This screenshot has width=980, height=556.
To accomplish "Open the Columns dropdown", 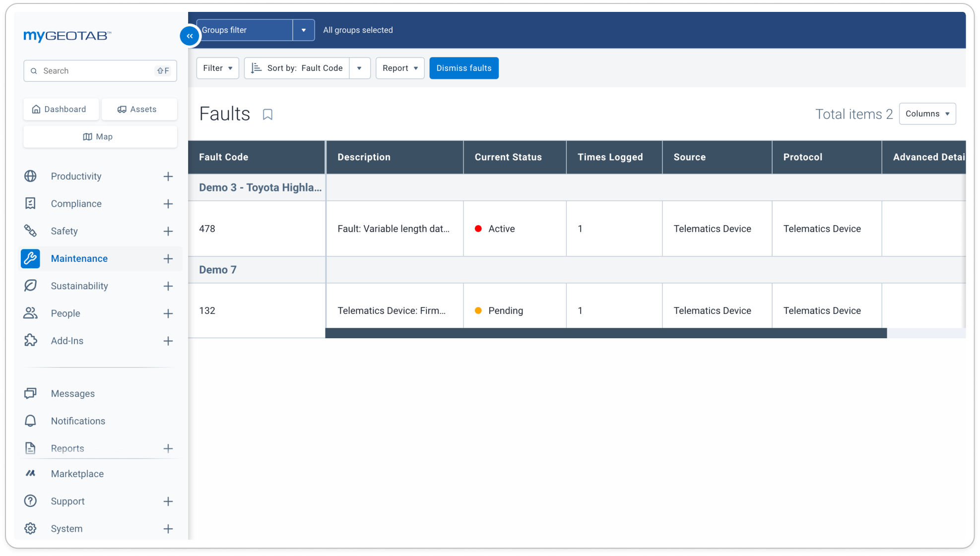I will click(x=927, y=114).
